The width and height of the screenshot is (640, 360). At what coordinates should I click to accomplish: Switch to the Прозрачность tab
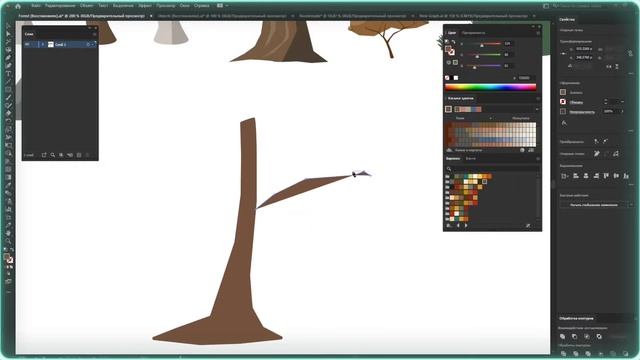pos(473,33)
